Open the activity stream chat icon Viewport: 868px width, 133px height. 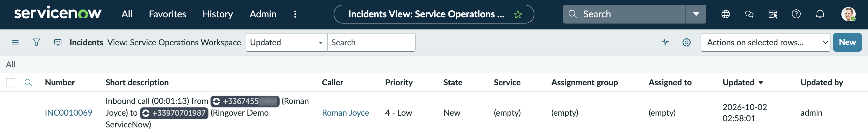tap(58, 42)
